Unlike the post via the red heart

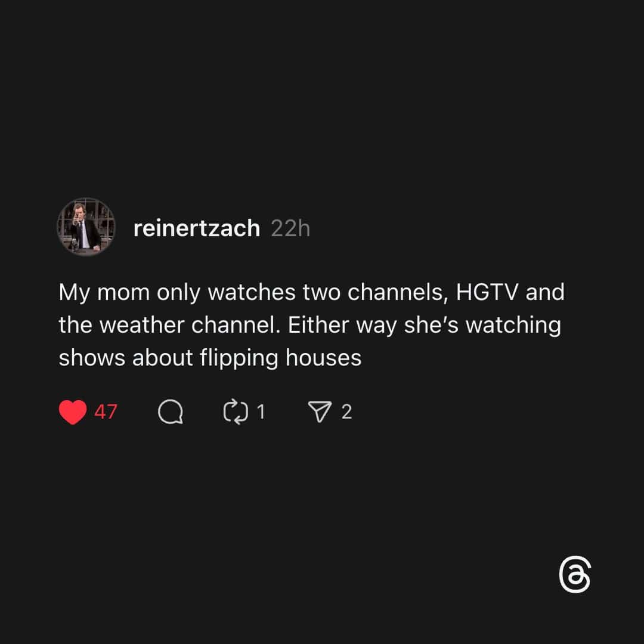point(73,412)
